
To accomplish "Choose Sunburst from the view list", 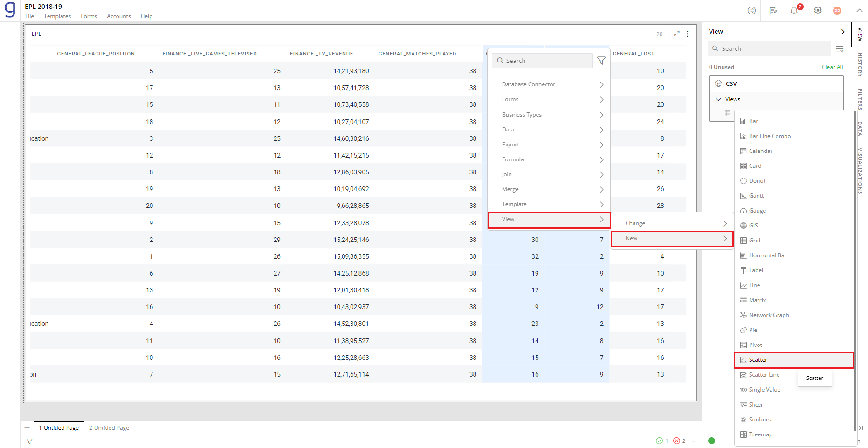I will pos(794,420).
